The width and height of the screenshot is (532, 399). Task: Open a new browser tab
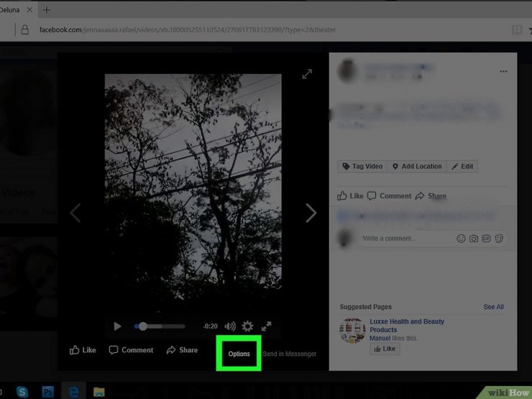point(47,10)
